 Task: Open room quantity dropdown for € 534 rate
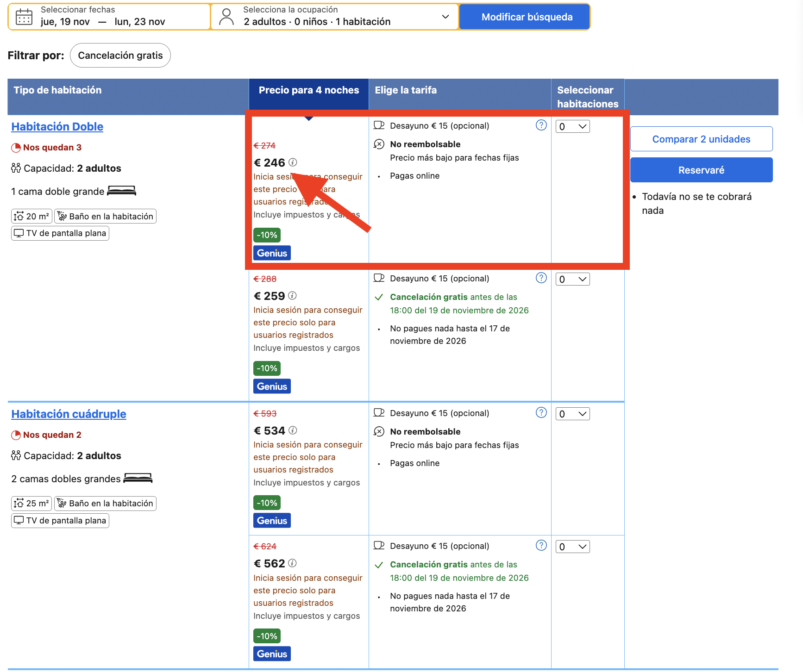573,414
